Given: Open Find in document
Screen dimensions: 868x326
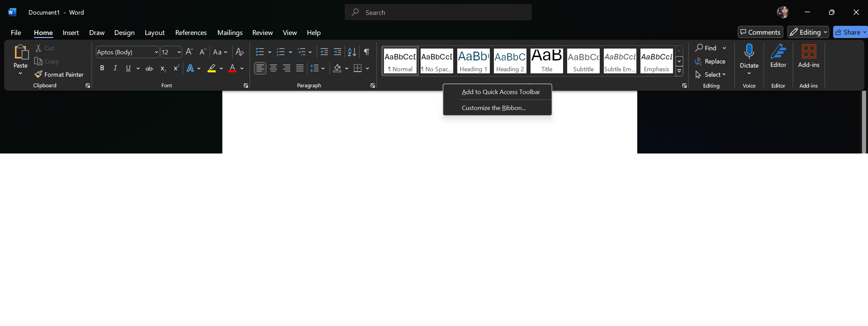Looking at the screenshot, I should click(x=708, y=48).
